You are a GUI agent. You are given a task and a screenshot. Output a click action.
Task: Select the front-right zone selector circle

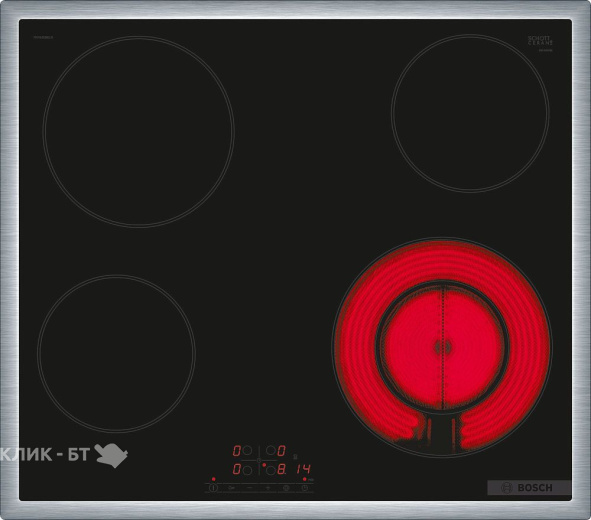pos(271,470)
